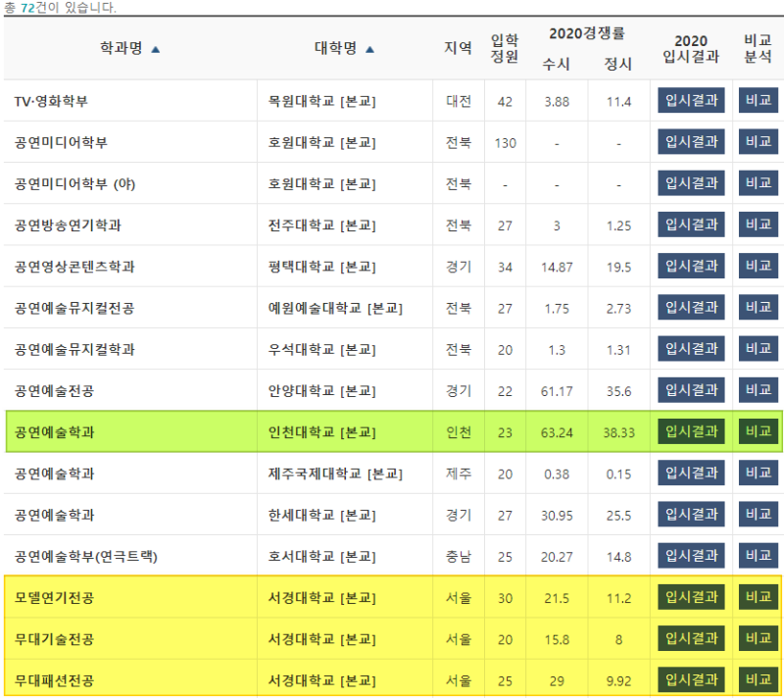Screen dimensions: 784x698
Task: Click 비교 for 한세대학교 row
Action: pos(758,515)
